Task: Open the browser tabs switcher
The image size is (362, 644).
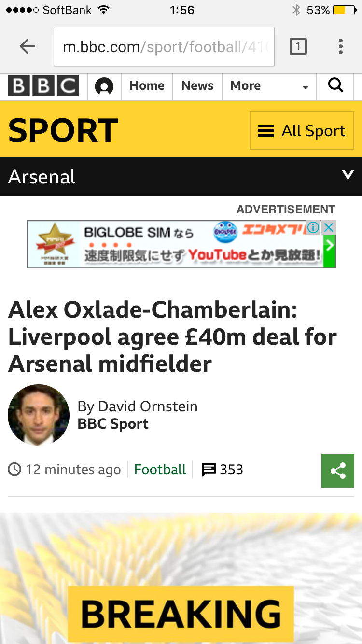Action: tap(298, 46)
